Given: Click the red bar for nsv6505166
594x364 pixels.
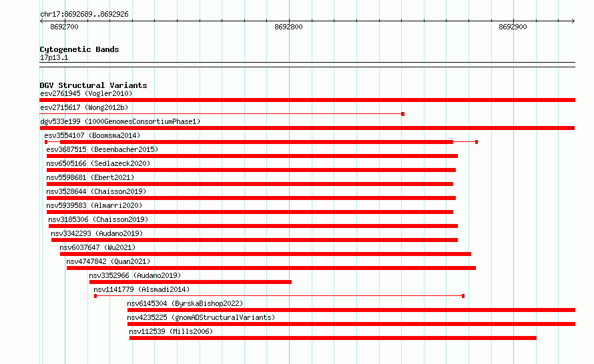Looking at the screenshot, I should click(x=251, y=170).
